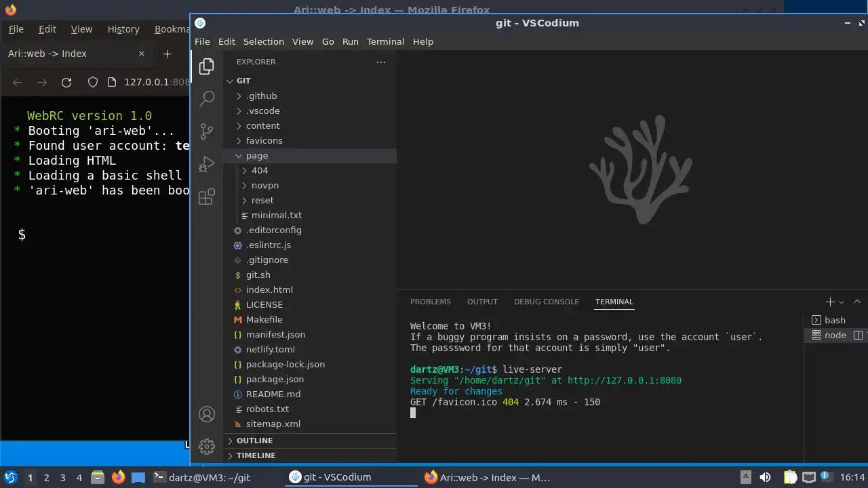Open .eslintrc.js file
Viewport: 868px width, 488px height.
coord(310,245)
